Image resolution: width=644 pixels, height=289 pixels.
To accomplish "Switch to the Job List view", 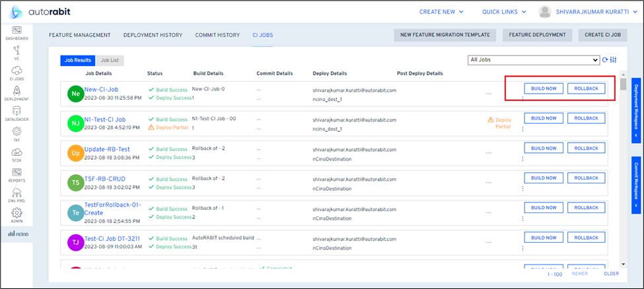I will click(110, 60).
